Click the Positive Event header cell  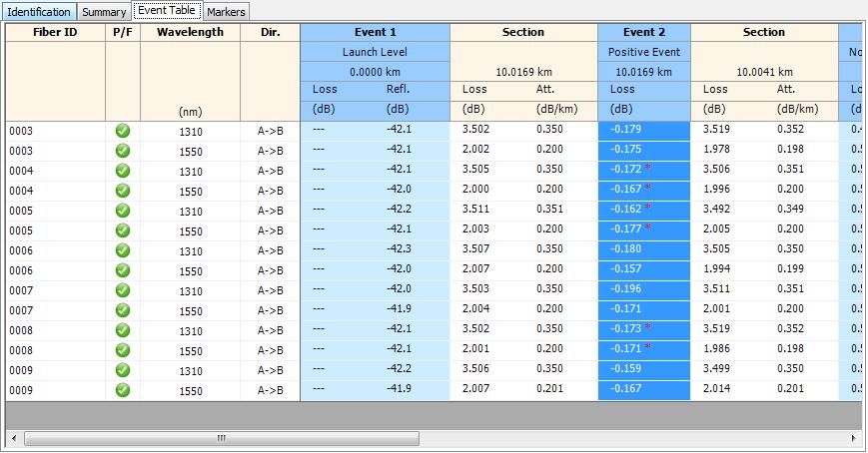[x=644, y=52]
